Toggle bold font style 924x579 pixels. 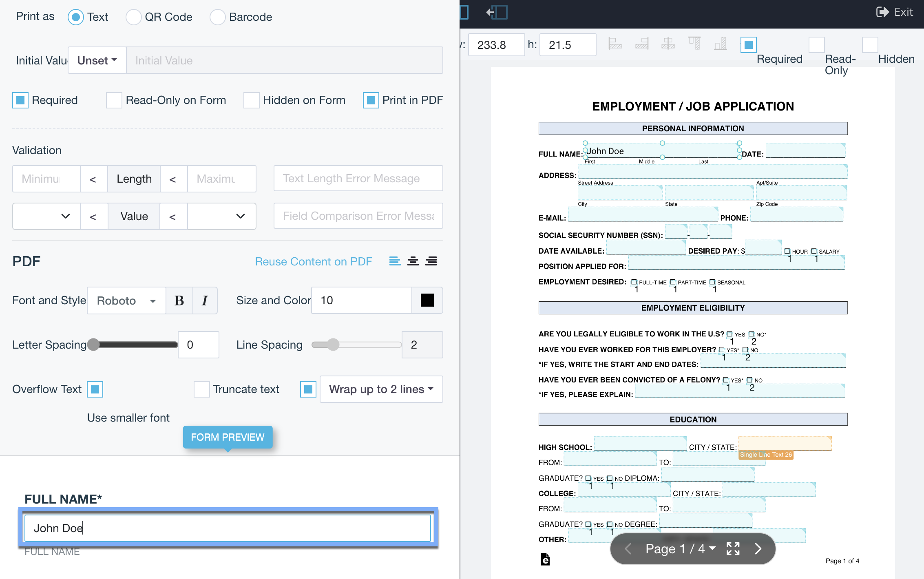(x=179, y=301)
